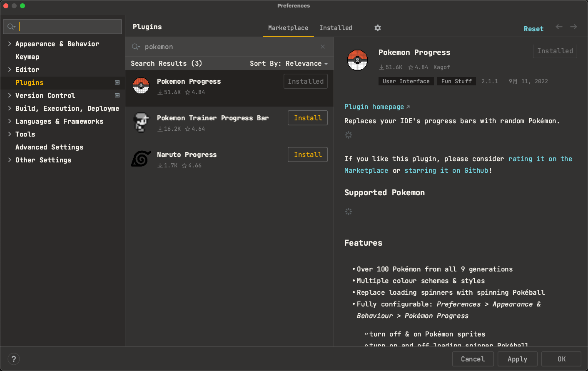Click the magnifier icon in plugin search
The image size is (588, 371).
pos(136,47)
